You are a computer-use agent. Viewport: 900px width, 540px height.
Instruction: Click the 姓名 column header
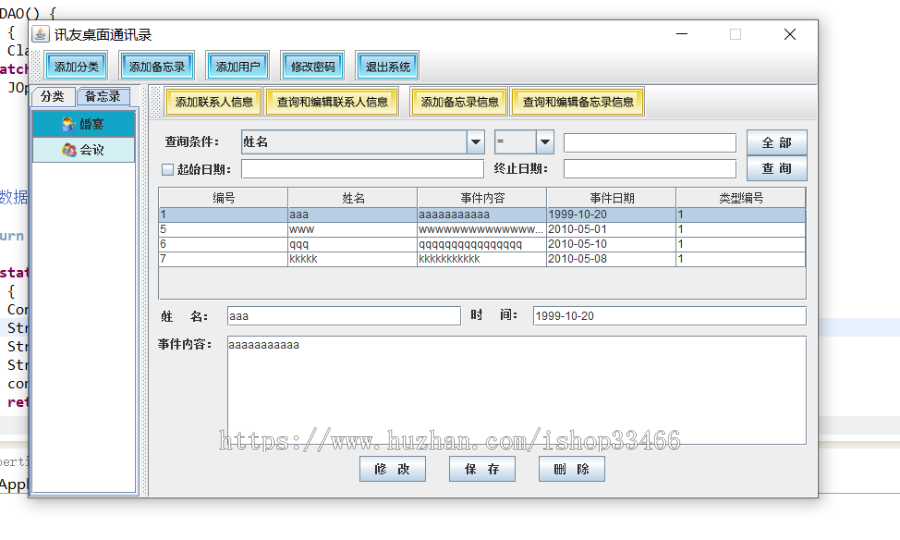(x=352, y=198)
